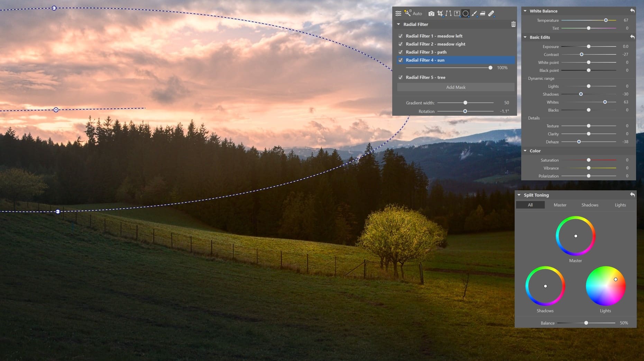The width and height of the screenshot is (644, 361).
Task: Uncheck Radial Filter 1 - meadow left
Action: (x=401, y=36)
